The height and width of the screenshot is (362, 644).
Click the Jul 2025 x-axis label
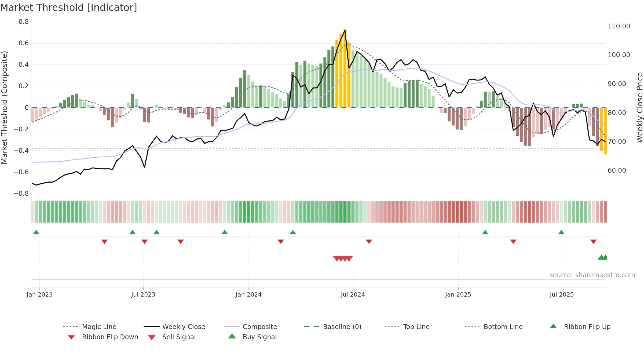click(562, 294)
